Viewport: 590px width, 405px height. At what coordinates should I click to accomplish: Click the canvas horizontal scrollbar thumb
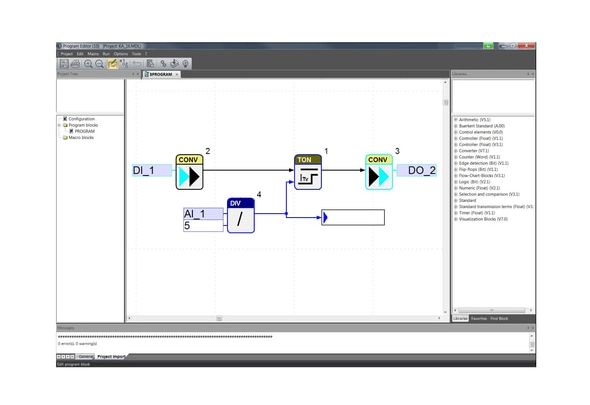click(219, 318)
